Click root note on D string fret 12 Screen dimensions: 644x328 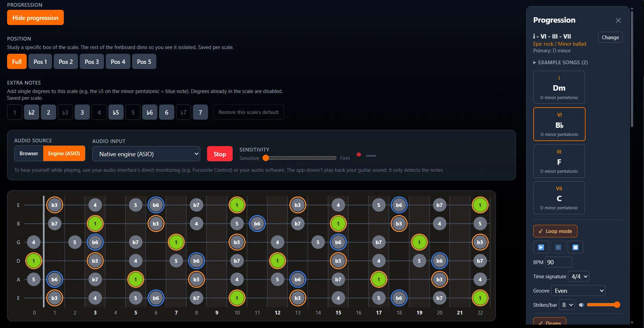click(277, 261)
